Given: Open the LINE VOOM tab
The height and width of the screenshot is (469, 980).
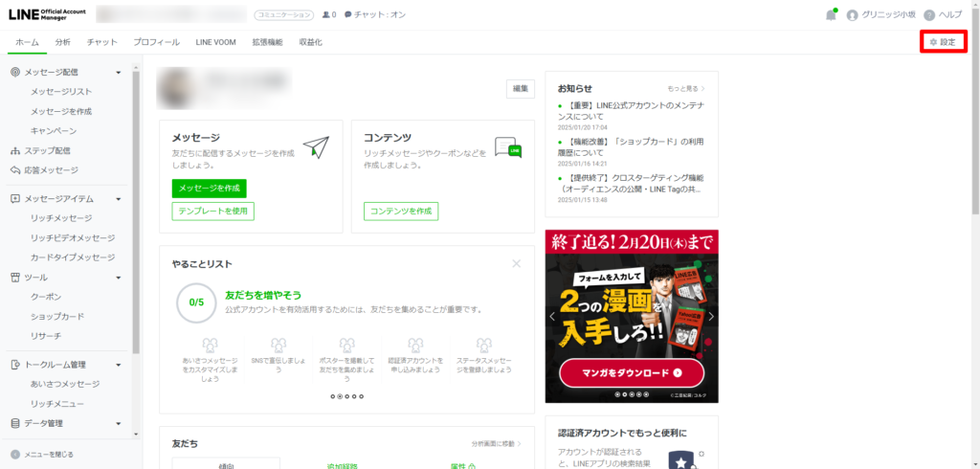Looking at the screenshot, I should pos(215,42).
